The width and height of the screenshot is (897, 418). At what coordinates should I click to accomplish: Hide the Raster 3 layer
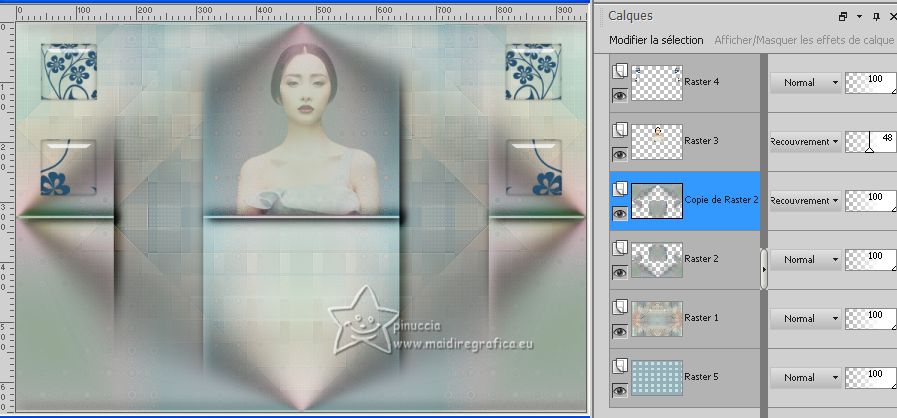(620, 154)
